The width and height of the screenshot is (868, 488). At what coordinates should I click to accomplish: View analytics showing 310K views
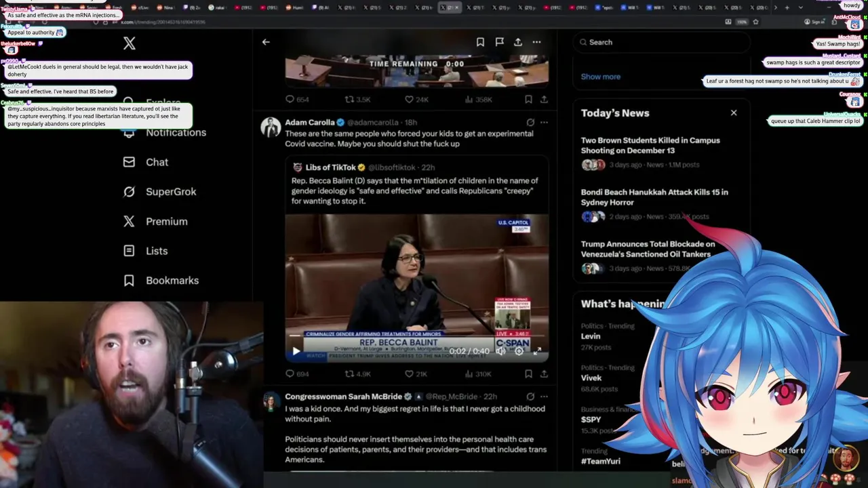(x=479, y=373)
